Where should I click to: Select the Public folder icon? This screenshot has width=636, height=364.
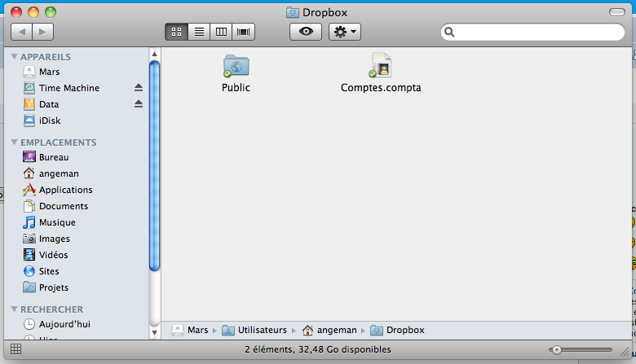[236, 66]
